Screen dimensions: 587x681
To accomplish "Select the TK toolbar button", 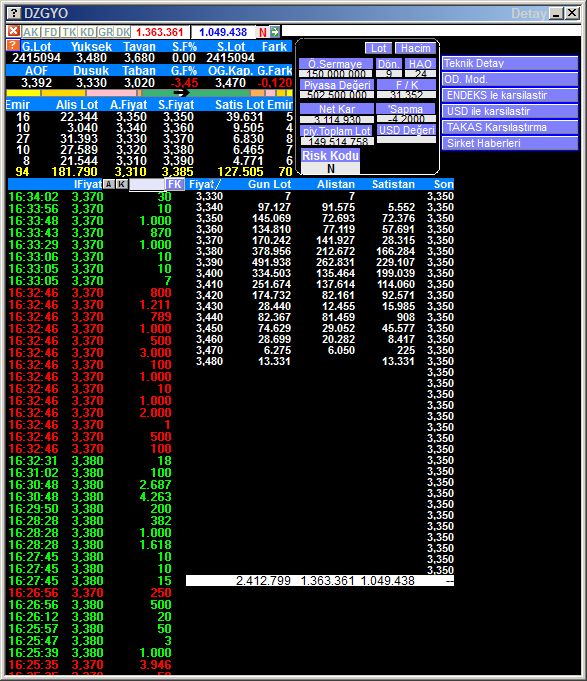I will (69, 32).
